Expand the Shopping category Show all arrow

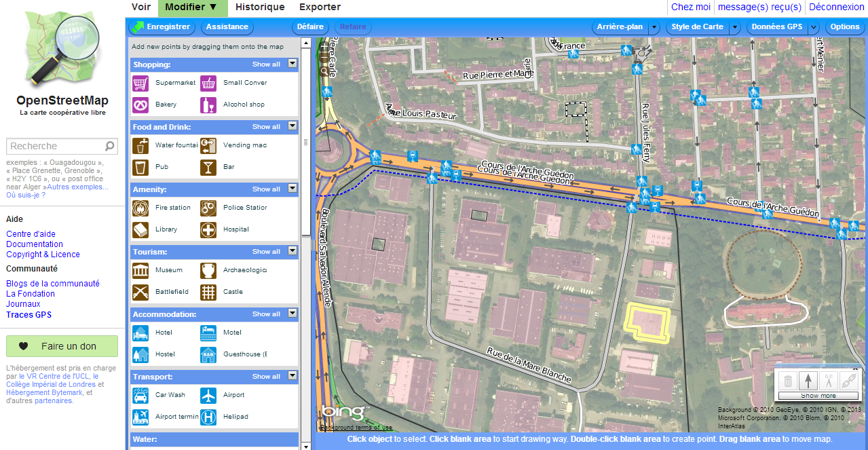pos(293,64)
